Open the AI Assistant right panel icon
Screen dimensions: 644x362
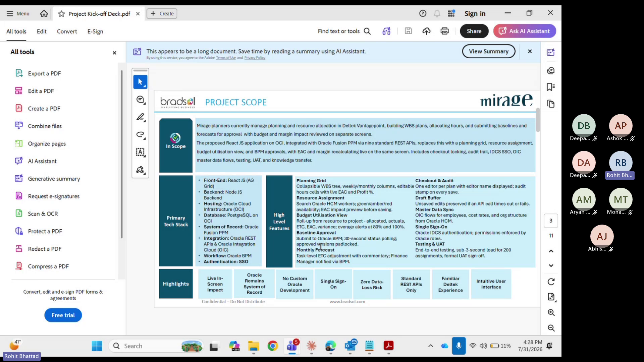coord(551,52)
